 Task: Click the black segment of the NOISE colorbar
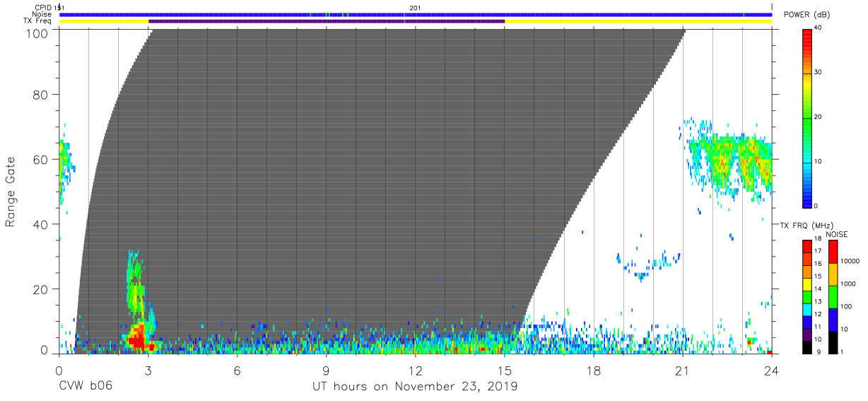click(x=833, y=342)
